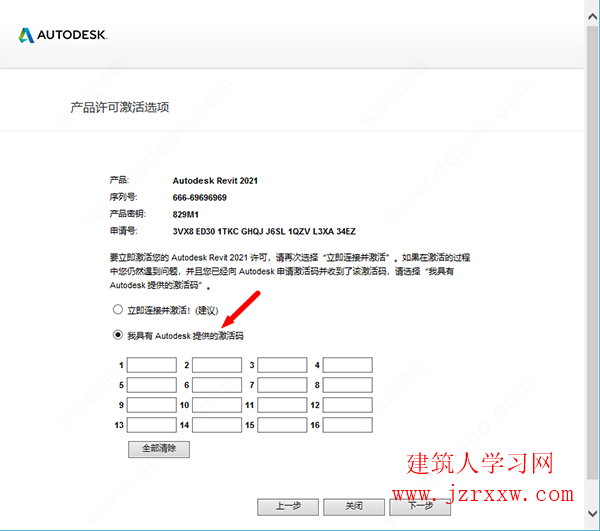The width and height of the screenshot is (600, 531).
Task: Click activation code field 10
Action: pyautogui.click(x=217, y=405)
